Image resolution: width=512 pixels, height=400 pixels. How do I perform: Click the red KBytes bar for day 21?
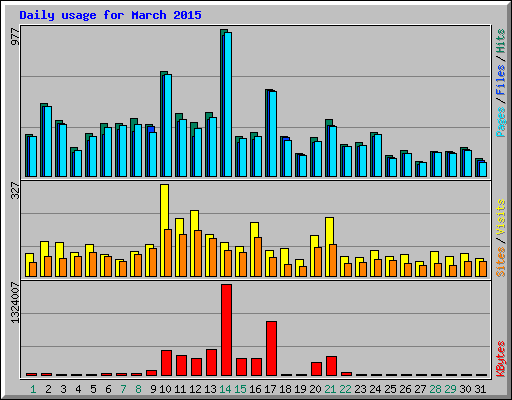coord(331,366)
